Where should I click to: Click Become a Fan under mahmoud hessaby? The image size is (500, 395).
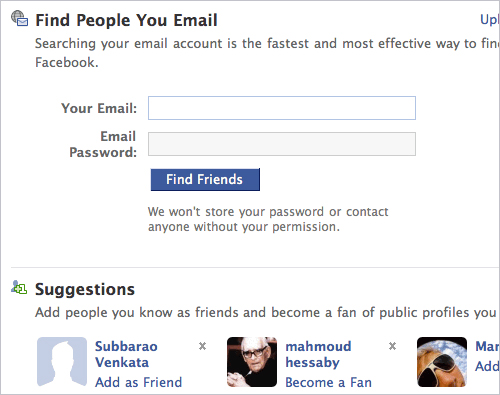pyautogui.click(x=328, y=382)
